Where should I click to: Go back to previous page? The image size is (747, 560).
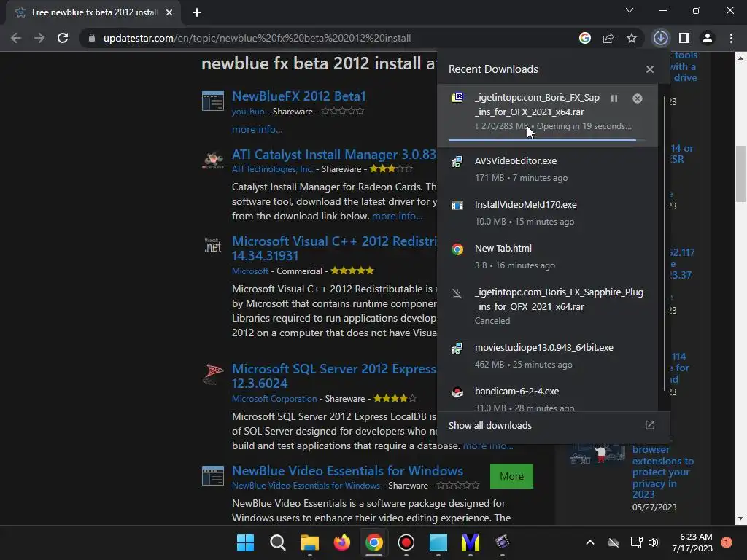[16, 38]
